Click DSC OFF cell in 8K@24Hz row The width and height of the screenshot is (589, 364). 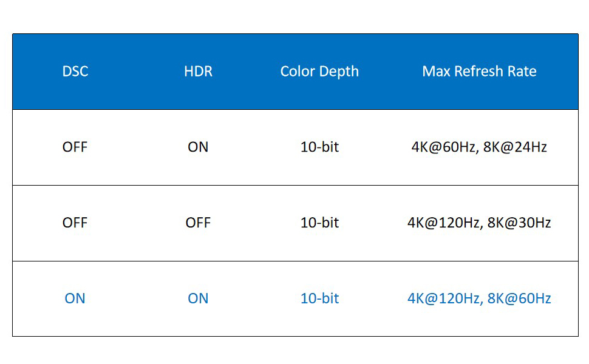pyautogui.click(x=75, y=147)
